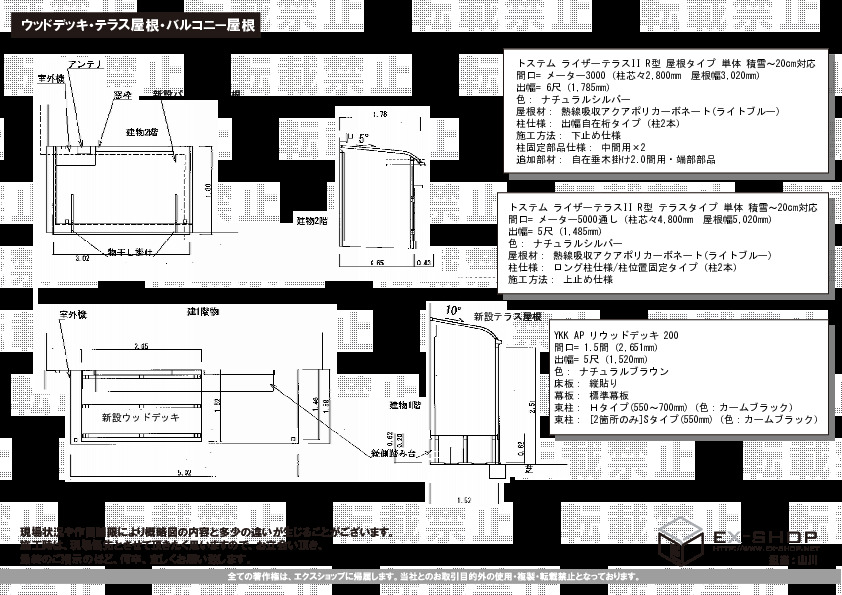Select the 間口= メーター5000通し line
842x595 pixels.
click(x=640, y=219)
